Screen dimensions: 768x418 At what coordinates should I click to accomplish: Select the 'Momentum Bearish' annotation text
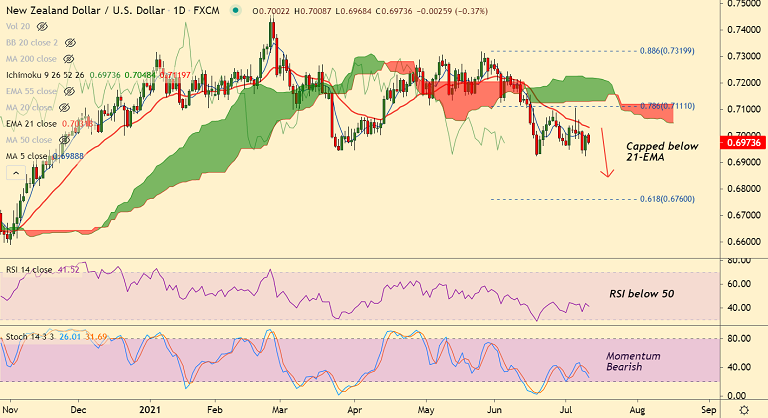point(633,361)
